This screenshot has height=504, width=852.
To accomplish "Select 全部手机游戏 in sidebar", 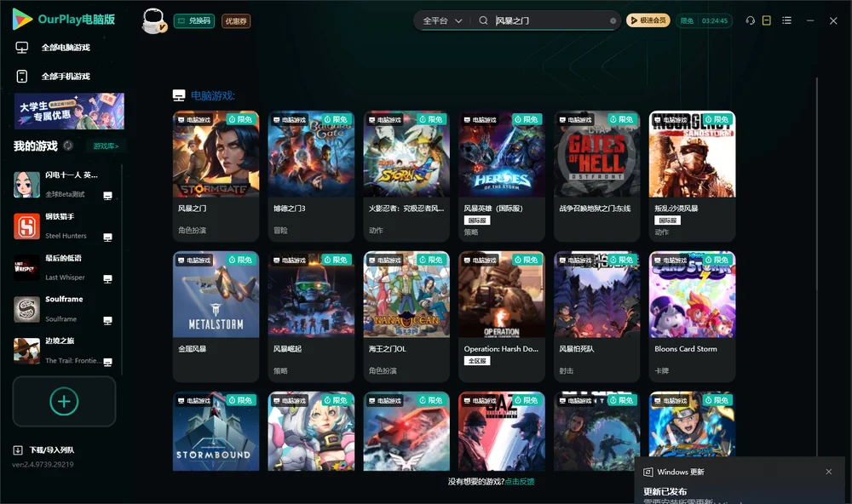I will click(x=66, y=77).
